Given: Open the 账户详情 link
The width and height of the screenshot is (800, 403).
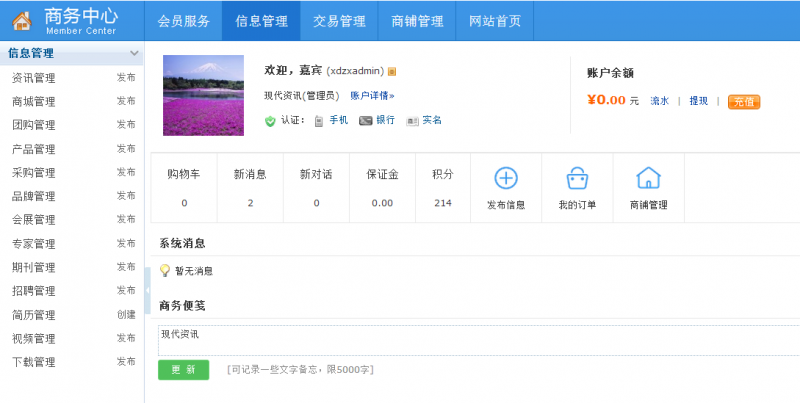Looking at the screenshot, I should tap(372, 96).
